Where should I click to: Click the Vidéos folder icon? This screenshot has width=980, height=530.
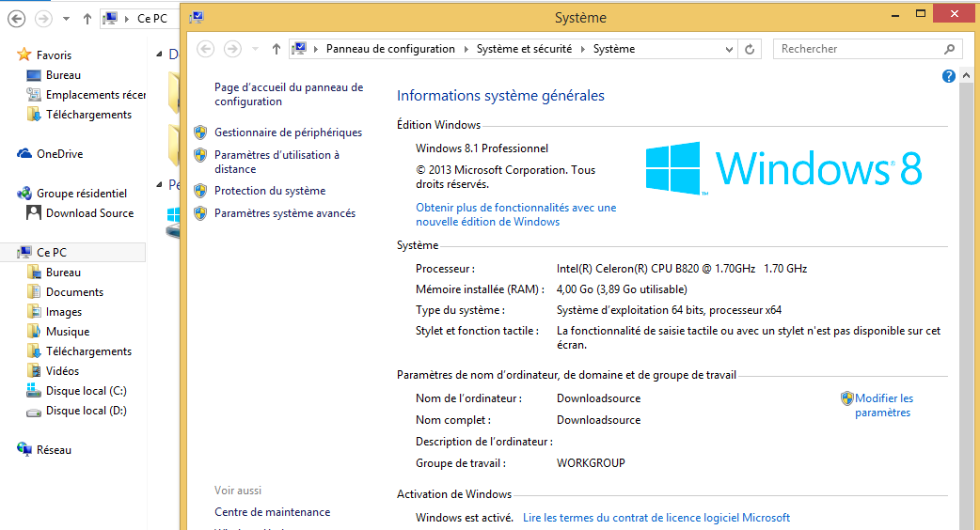34,370
